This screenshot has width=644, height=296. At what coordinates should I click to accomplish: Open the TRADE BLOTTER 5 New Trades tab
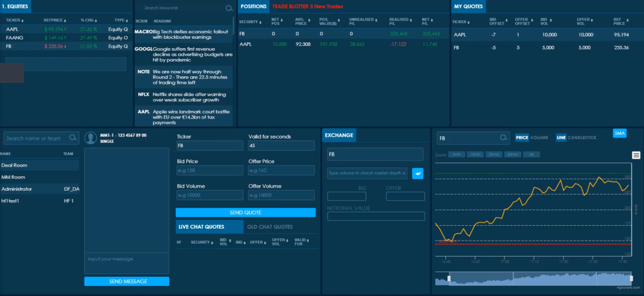[x=308, y=7]
